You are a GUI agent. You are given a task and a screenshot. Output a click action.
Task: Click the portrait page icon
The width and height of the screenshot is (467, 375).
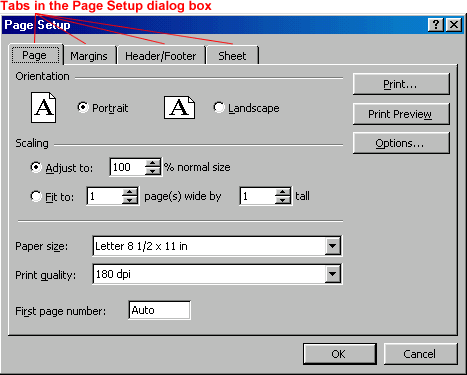tap(43, 107)
